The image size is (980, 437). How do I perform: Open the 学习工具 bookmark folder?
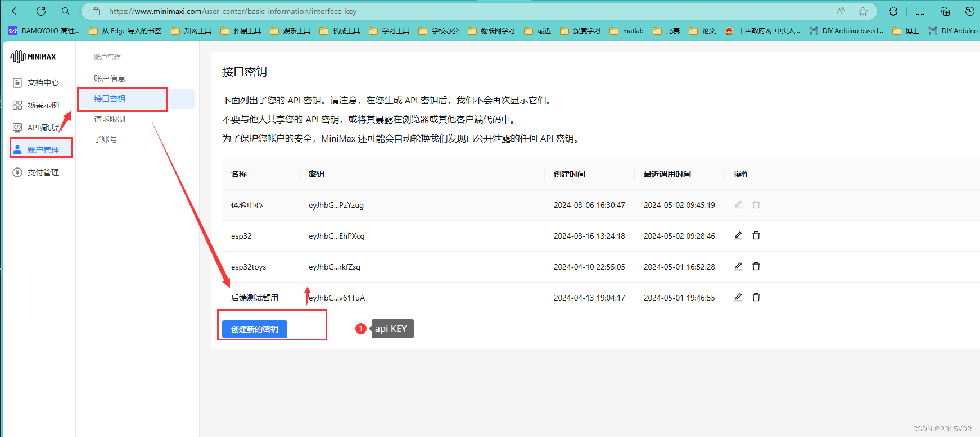[x=390, y=31]
